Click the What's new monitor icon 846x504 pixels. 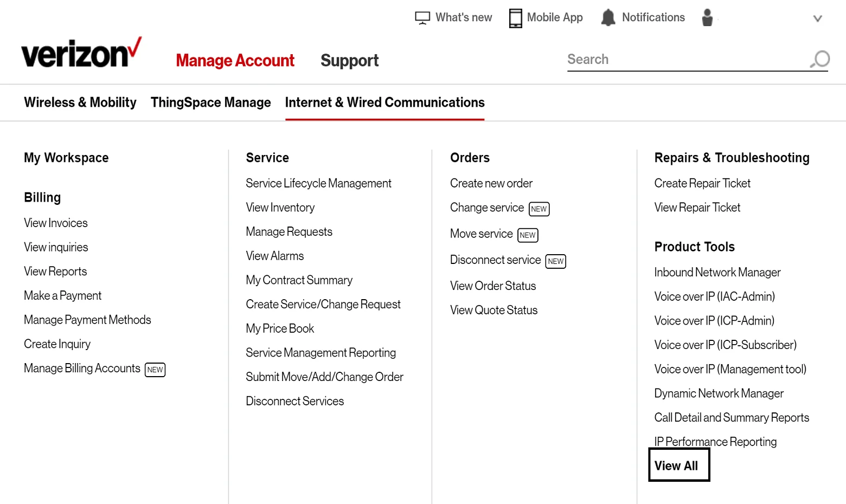click(x=422, y=18)
